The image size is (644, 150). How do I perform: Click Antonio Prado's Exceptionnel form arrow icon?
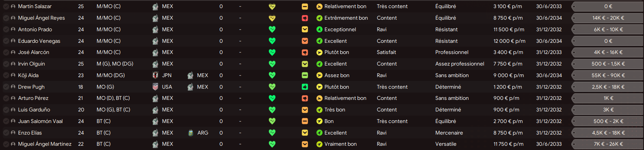(319, 29)
